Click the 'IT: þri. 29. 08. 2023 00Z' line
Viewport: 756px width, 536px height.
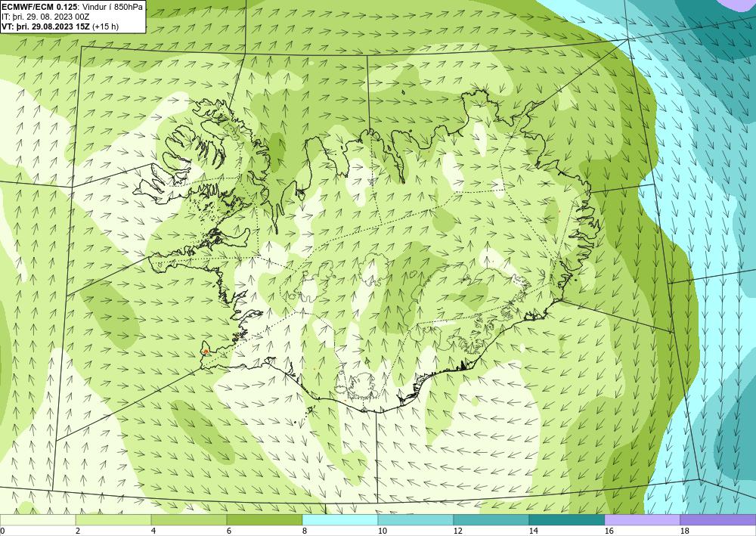coord(46,17)
